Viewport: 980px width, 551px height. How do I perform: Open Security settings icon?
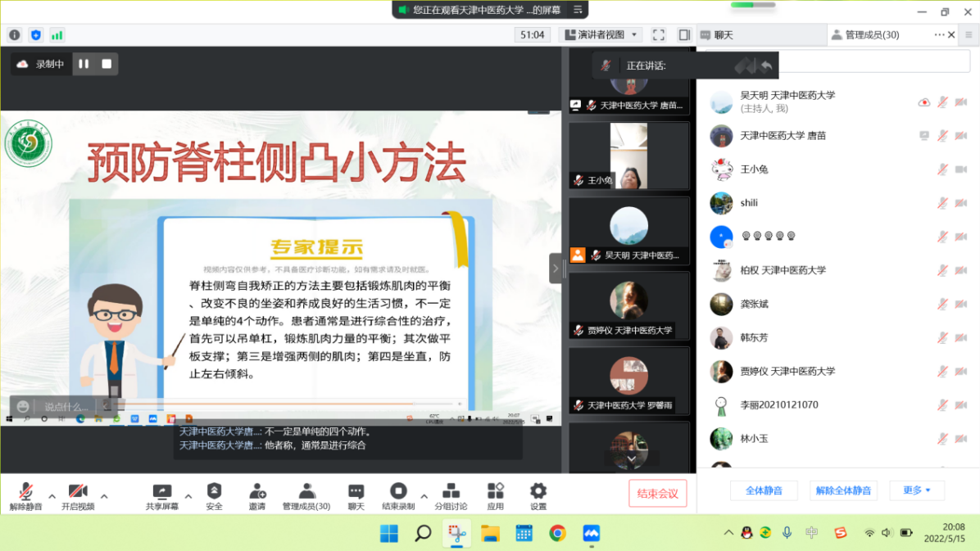pos(215,496)
